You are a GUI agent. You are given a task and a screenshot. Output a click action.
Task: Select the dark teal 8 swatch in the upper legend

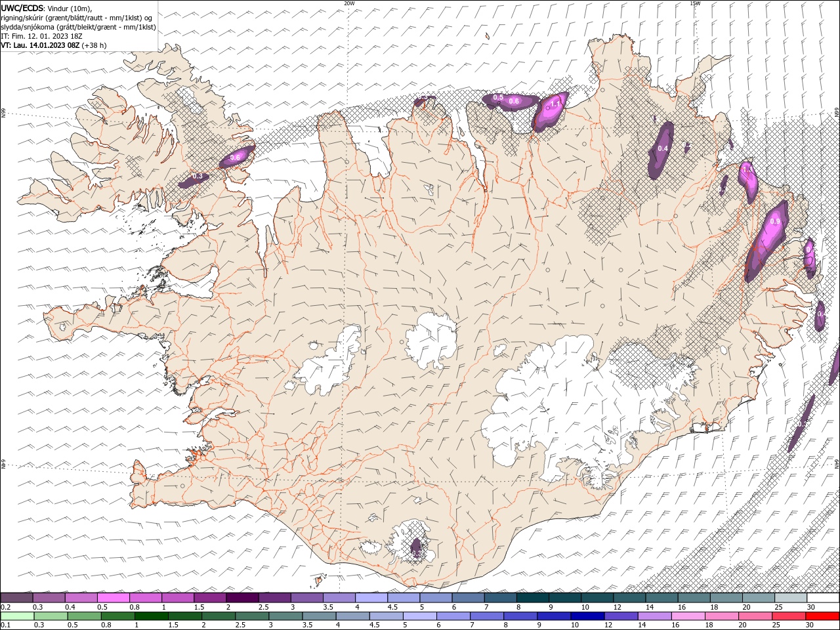[x=533, y=598]
